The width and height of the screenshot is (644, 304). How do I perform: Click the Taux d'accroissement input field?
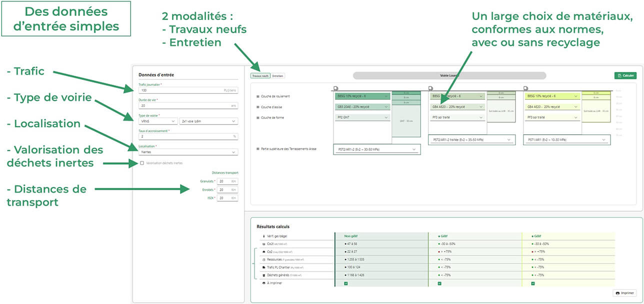(x=188, y=136)
